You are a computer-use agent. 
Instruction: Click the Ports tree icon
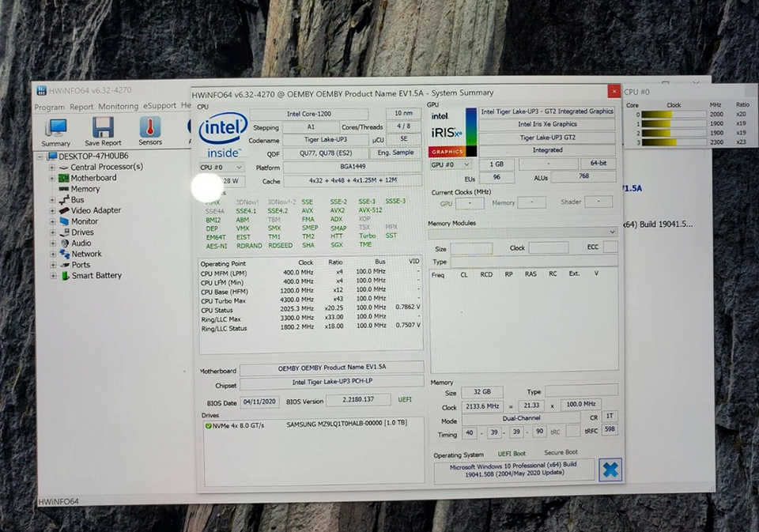[65, 265]
